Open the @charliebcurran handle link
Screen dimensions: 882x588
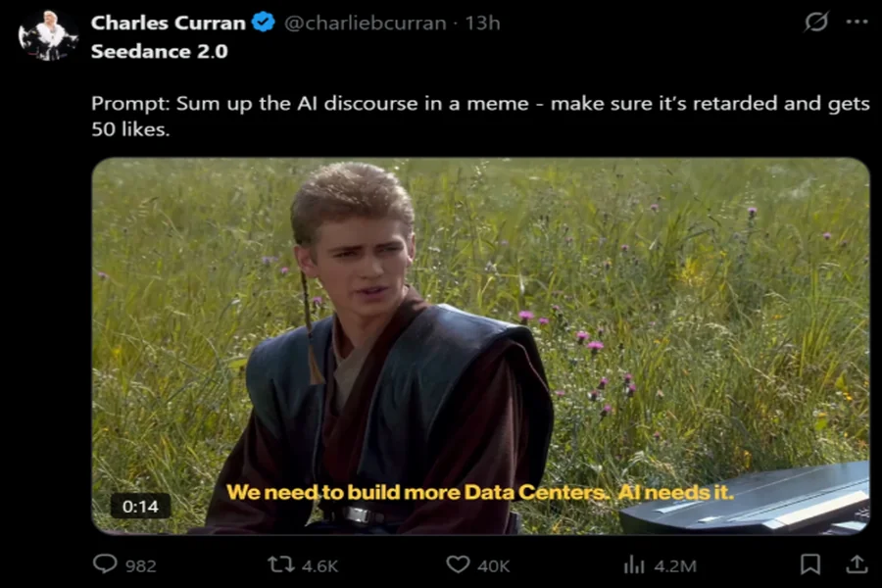click(366, 24)
